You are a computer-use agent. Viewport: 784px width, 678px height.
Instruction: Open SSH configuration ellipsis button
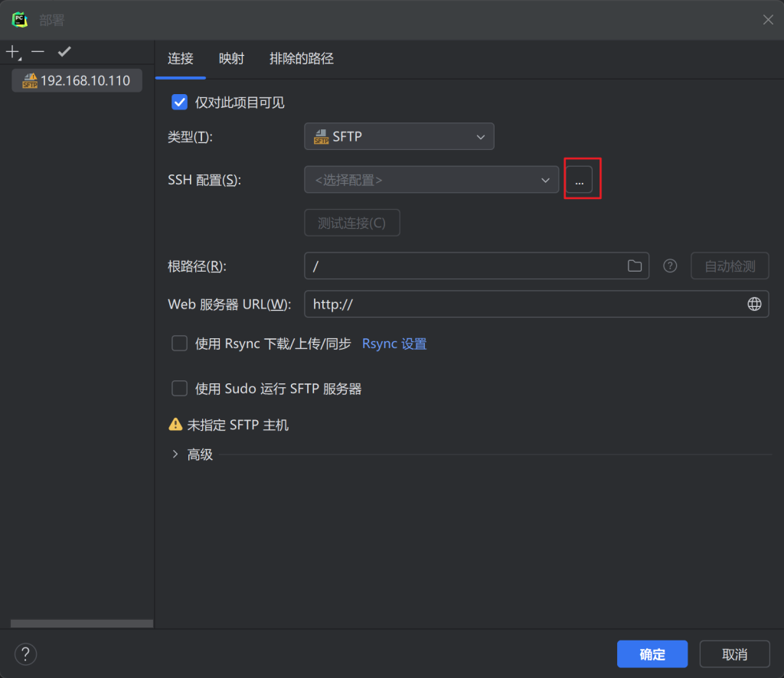pos(579,180)
